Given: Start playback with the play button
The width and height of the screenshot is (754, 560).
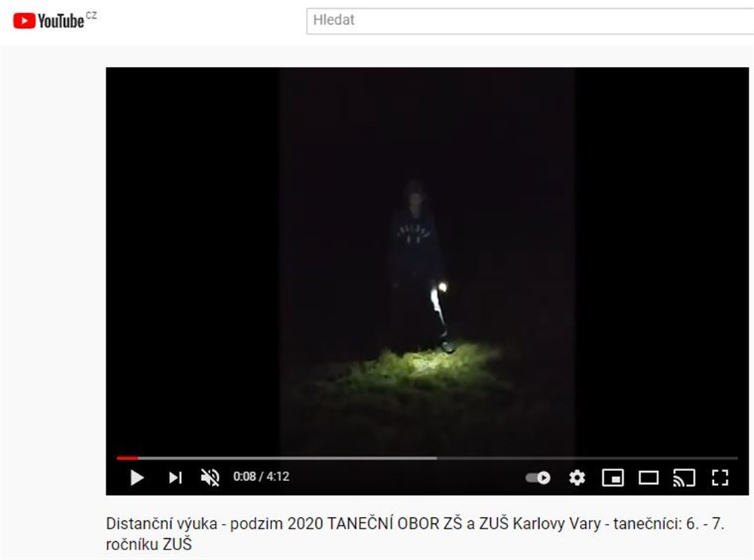Looking at the screenshot, I should tap(137, 478).
